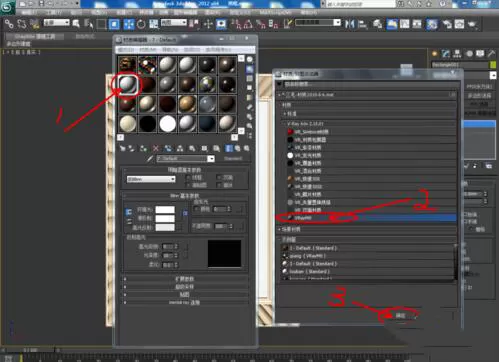This screenshot has height=362, width=499.
Task: Open the Blinn shader type dropdown
Action: pos(151,179)
